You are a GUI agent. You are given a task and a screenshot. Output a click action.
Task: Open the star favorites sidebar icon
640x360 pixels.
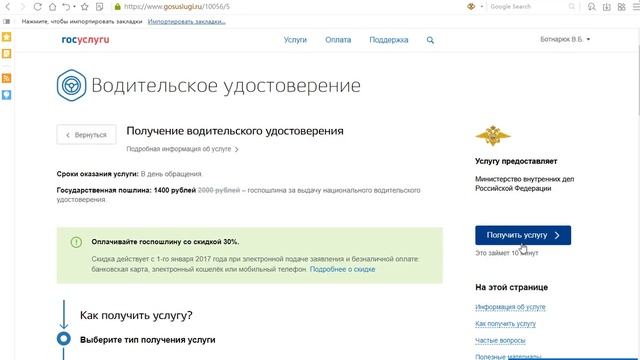7,37
